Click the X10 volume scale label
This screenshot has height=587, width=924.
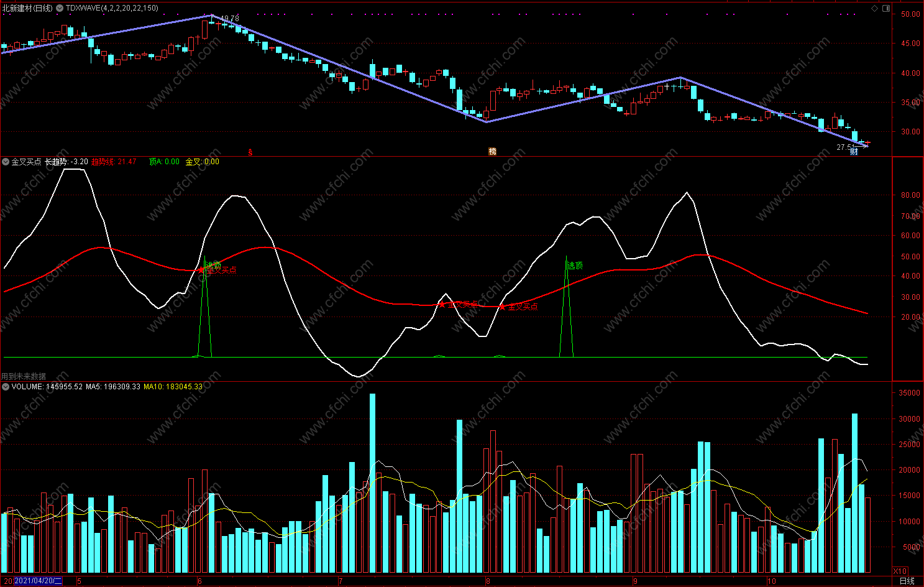point(900,571)
